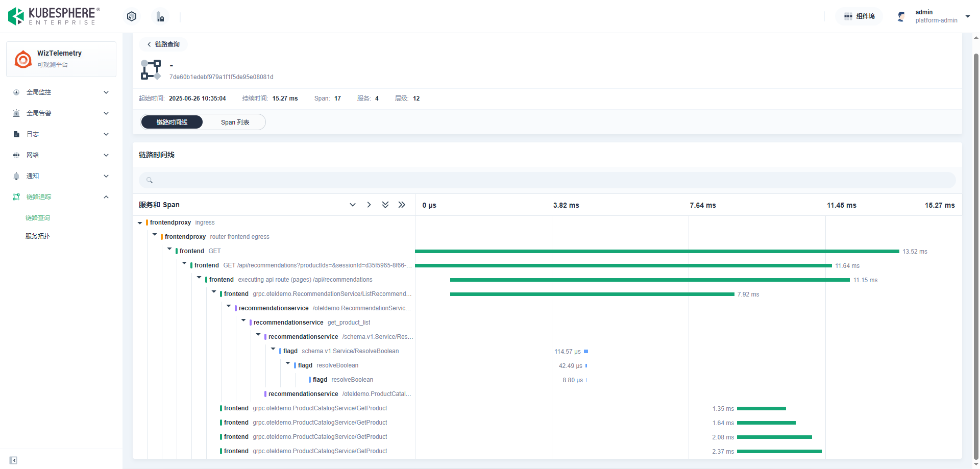Open 服务拓扑 in the sidebar

click(x=38, y=236)
